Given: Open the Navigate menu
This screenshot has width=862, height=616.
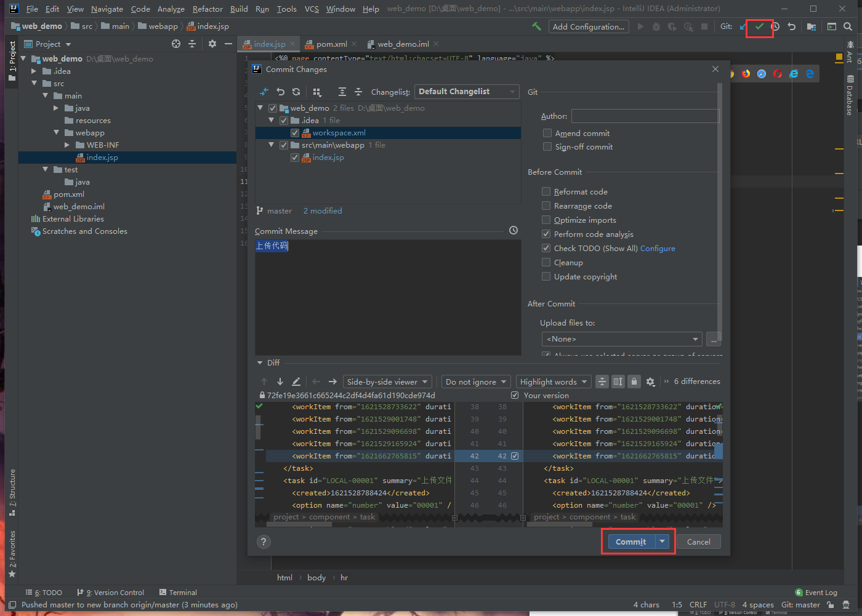Looking at the screenshot, I should click(107, 9).
